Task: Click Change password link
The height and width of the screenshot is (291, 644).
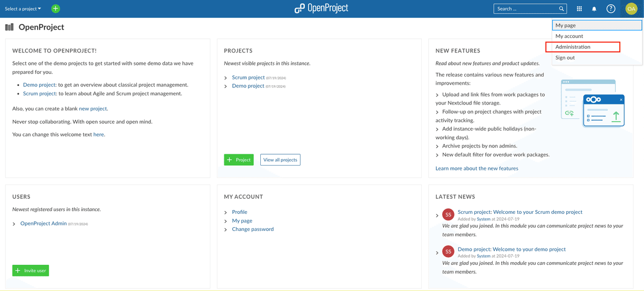Action: point(253,229)
